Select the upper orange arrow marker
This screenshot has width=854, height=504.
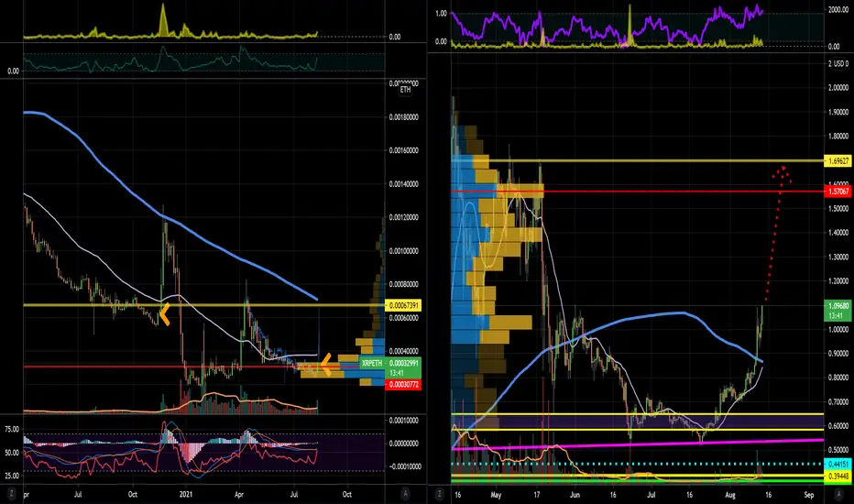pyautogui.click(x=164, y=314)
